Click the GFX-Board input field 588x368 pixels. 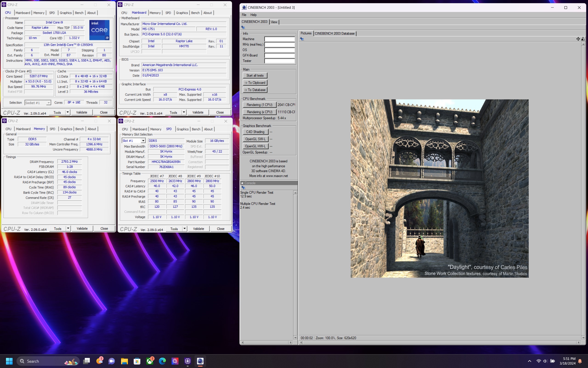280,55
